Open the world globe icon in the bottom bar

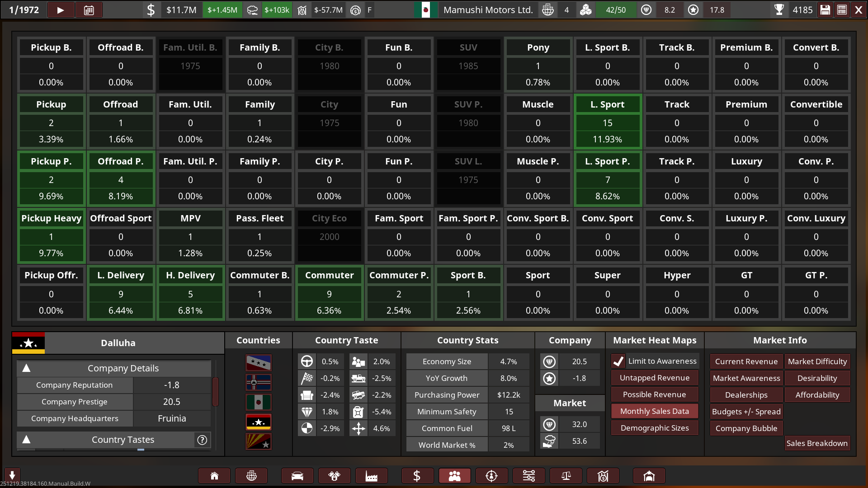coord(251,476)
